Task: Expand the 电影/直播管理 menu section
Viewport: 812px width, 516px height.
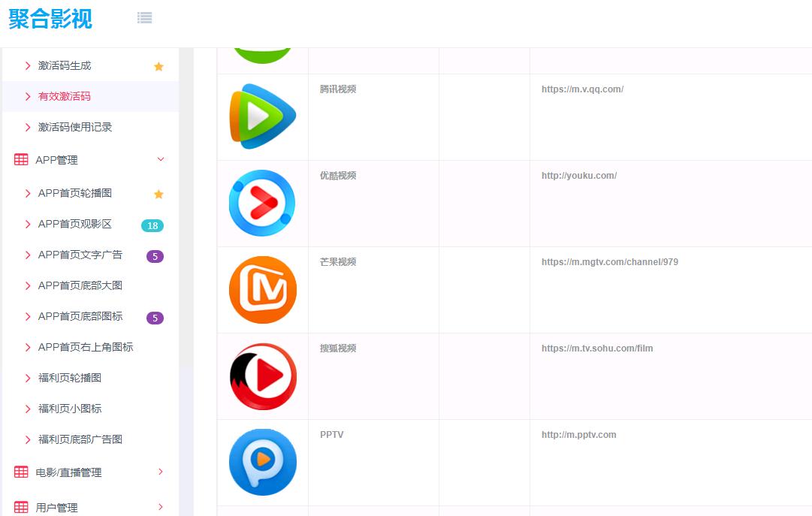Action: pyautogui.click(x=160, y=472)
